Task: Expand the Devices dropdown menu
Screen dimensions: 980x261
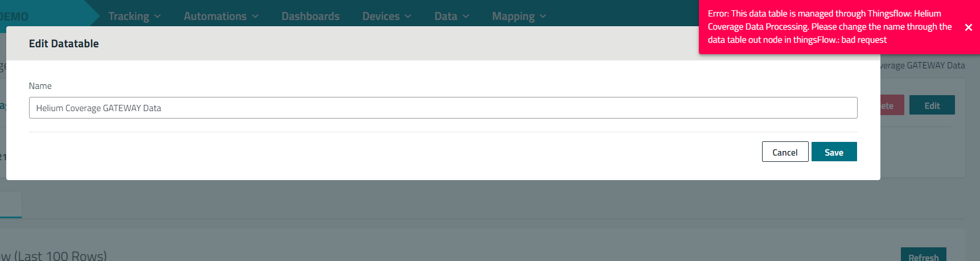Action: tap(386, 17)
